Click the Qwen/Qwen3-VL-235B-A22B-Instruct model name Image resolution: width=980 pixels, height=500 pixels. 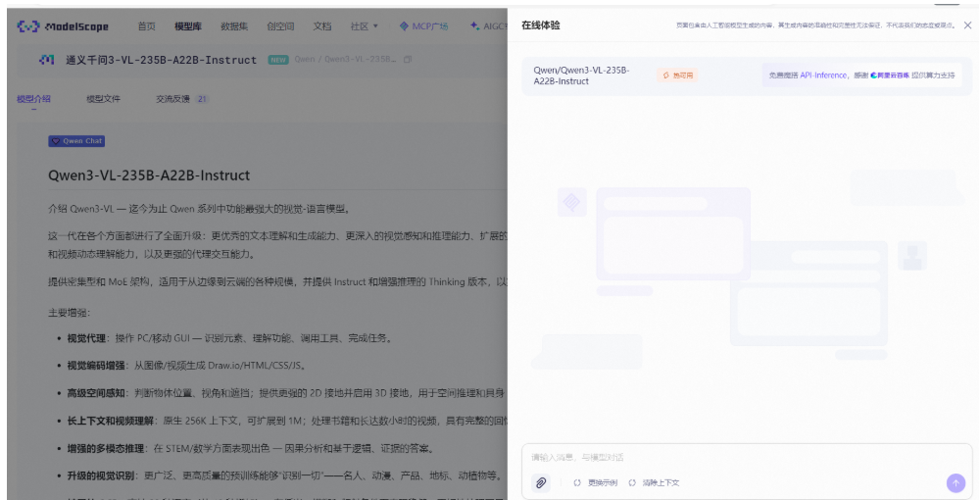(581, 75)
